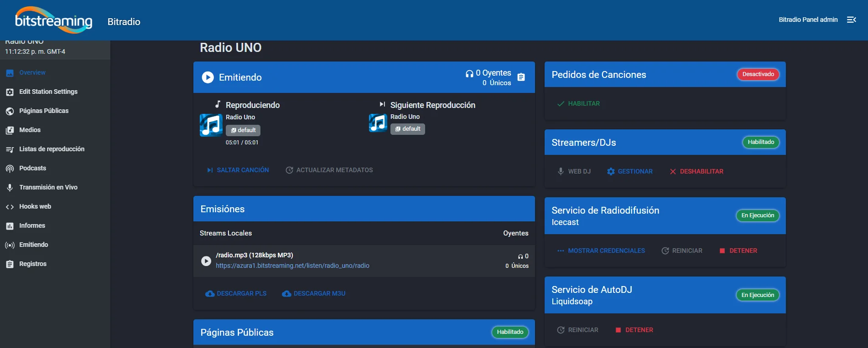Click the bitstreaming logo

pos(54,20)
